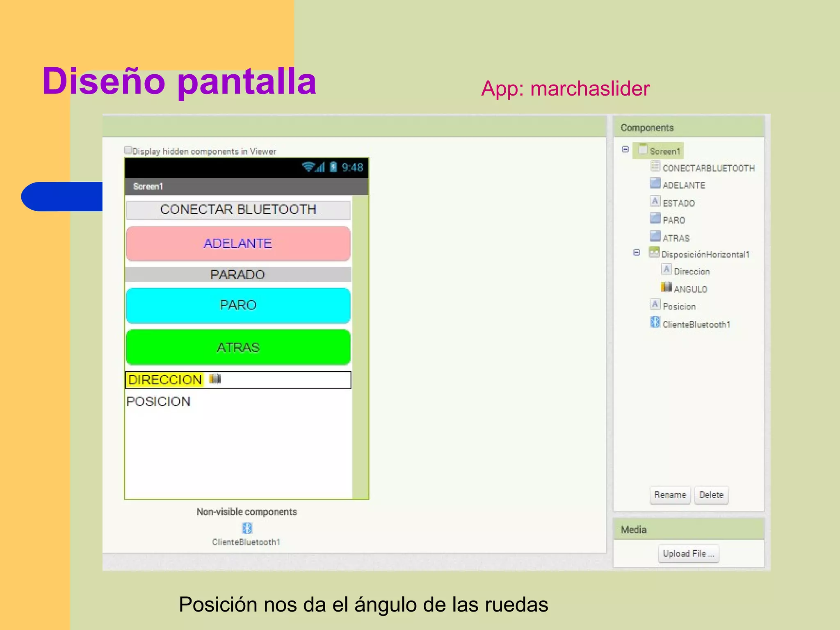This screenshot has width=840, height=630.
Task: Click the Components panel header
Action: 689,127
